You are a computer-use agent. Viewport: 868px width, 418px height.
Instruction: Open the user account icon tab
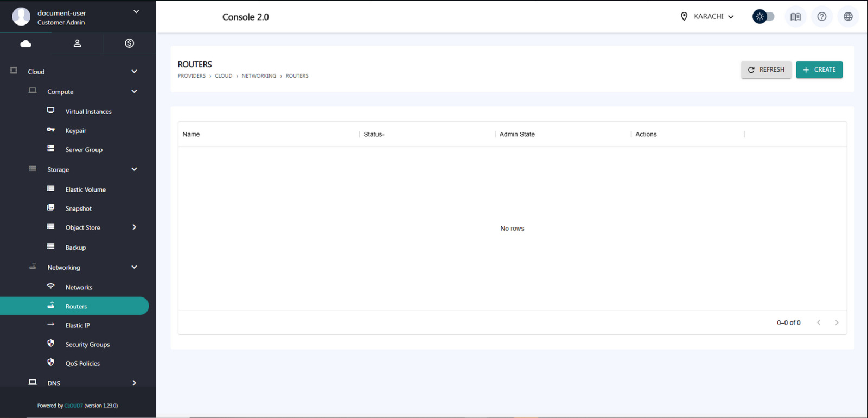pyautogui.click(x=78, y=43)
